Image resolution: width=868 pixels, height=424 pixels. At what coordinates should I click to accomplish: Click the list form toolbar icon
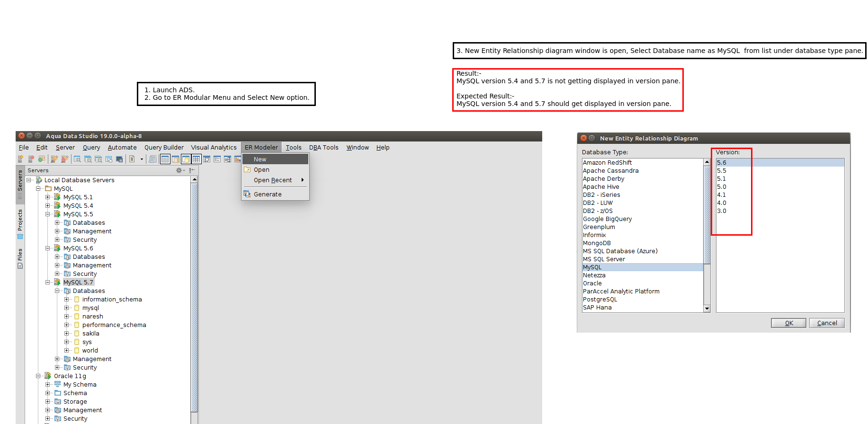(217, 159)
